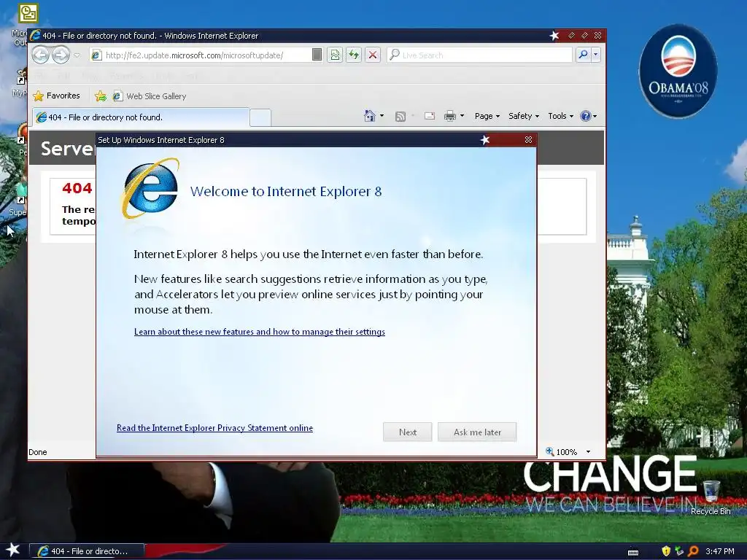Screen dimensions: 747x560
Task: Open Learn about these new features link
Action: pyautogui.click(x=260, y=332)
